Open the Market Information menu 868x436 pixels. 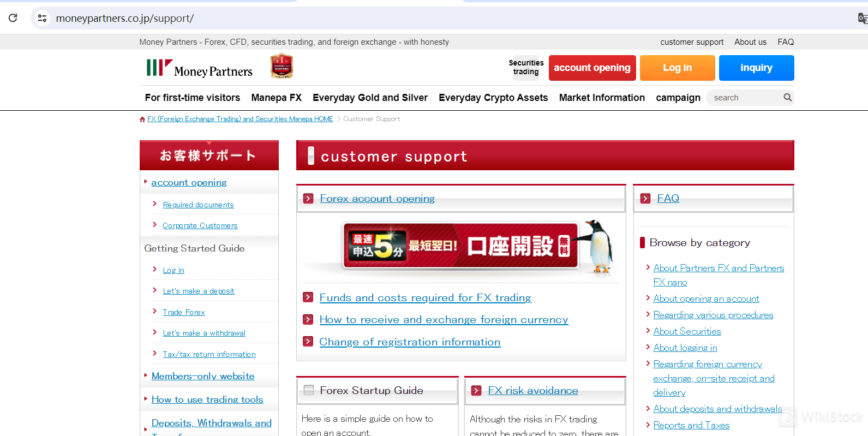coord(602,98)
